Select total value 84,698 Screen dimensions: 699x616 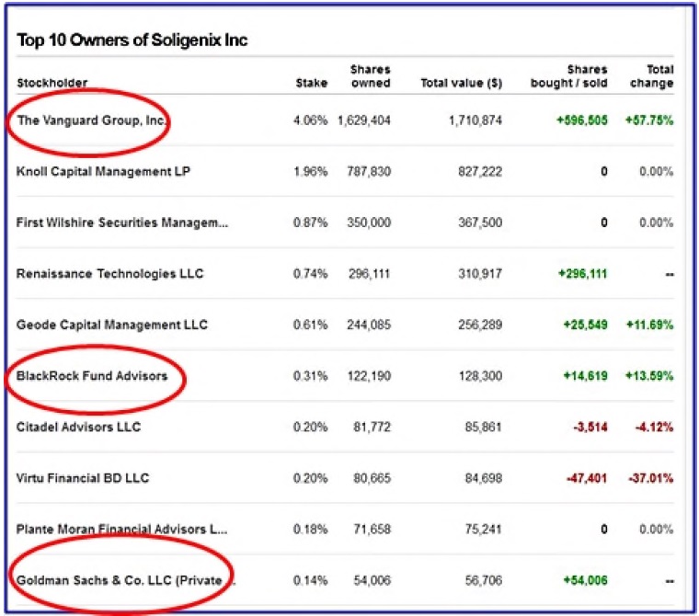(x=483, y=478)
